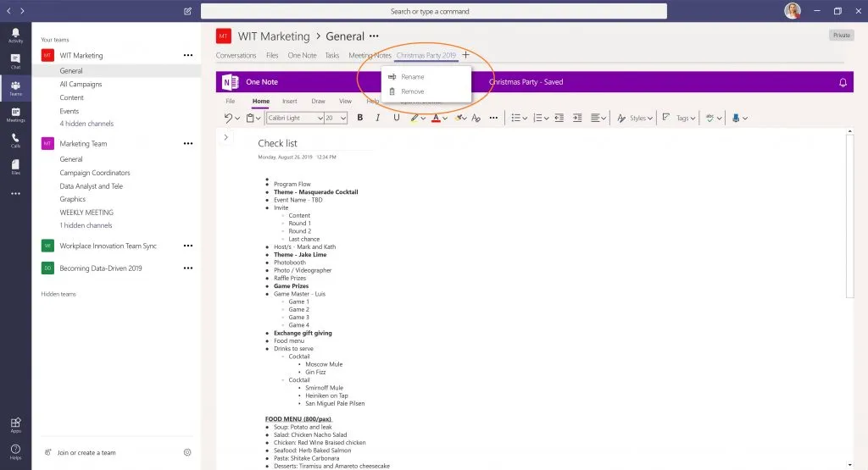Decrease the indent level

click(x=559, y=118)
